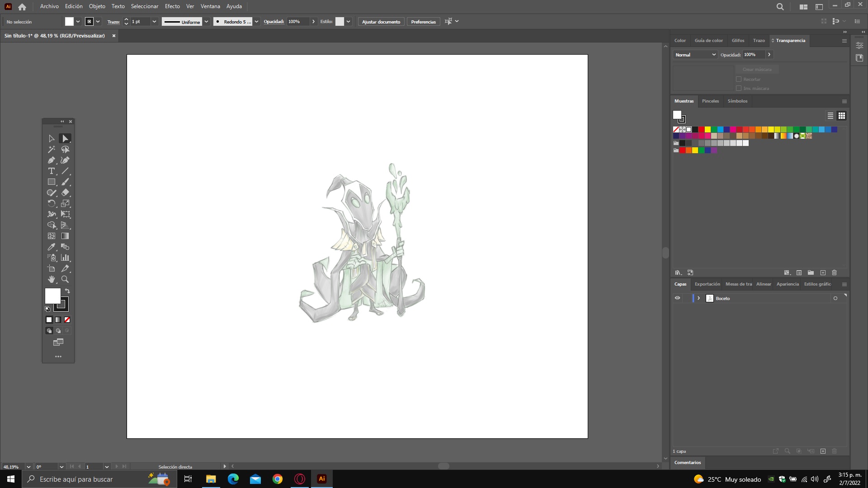The width and height of the screenshot is (868, 488).
Task: Select the Rotate tool
Action: click(52, 203)
